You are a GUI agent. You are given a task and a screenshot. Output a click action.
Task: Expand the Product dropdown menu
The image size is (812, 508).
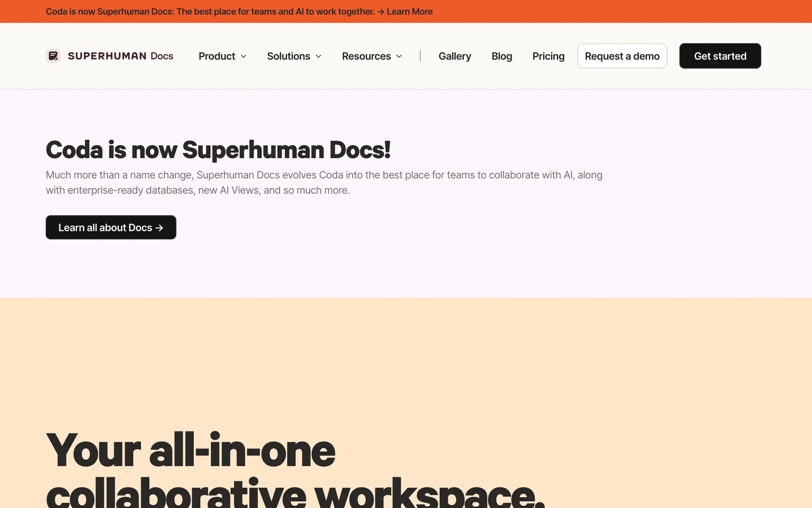tap(222, 56)
